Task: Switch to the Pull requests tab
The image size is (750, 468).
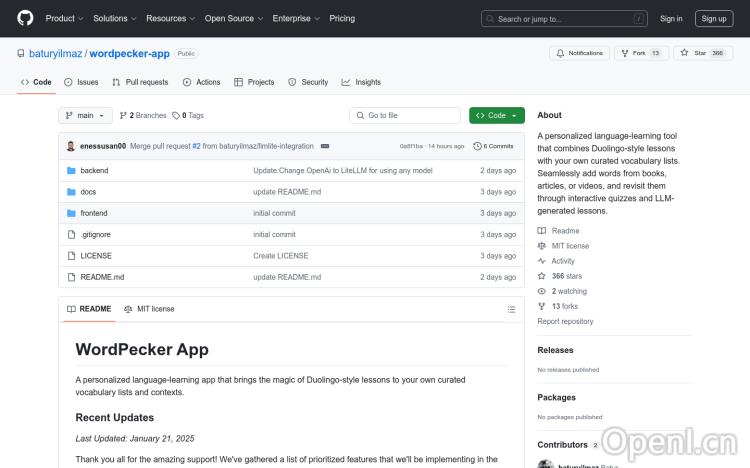Action: [141, 82]
